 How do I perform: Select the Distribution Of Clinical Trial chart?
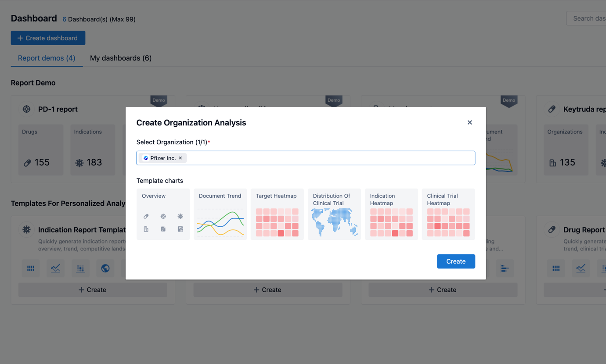[334, 214]
